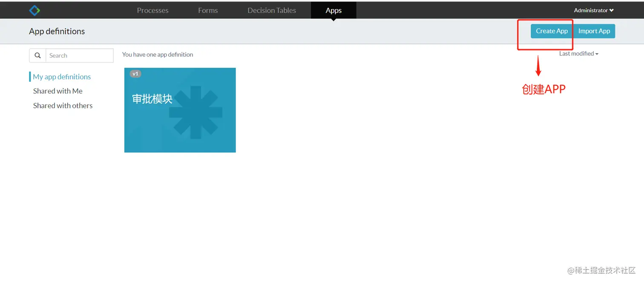Select My app definitions filter

click(62, 77)
